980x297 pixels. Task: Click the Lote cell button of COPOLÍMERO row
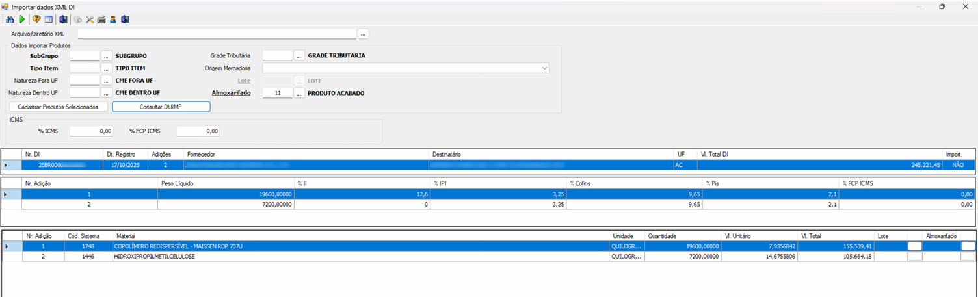[x=914, y=246]
